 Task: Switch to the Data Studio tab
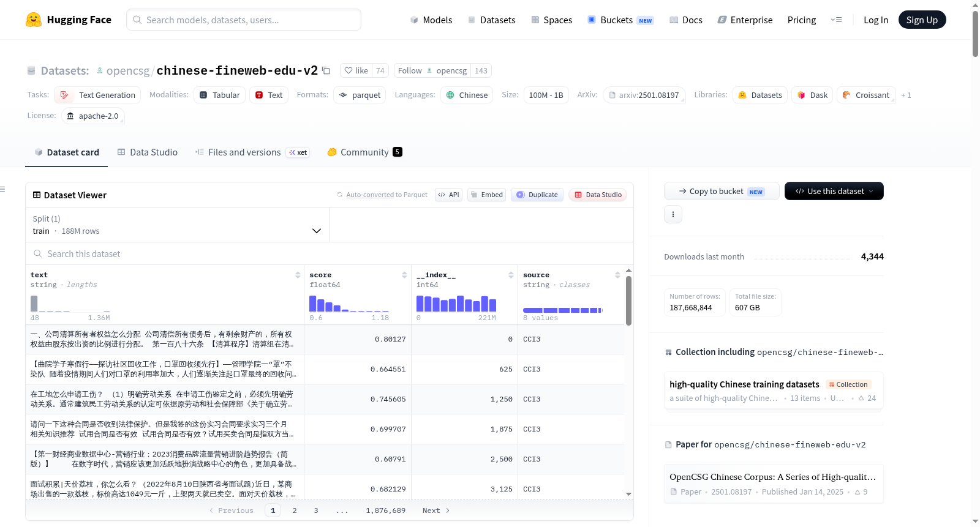coord(148,152)
